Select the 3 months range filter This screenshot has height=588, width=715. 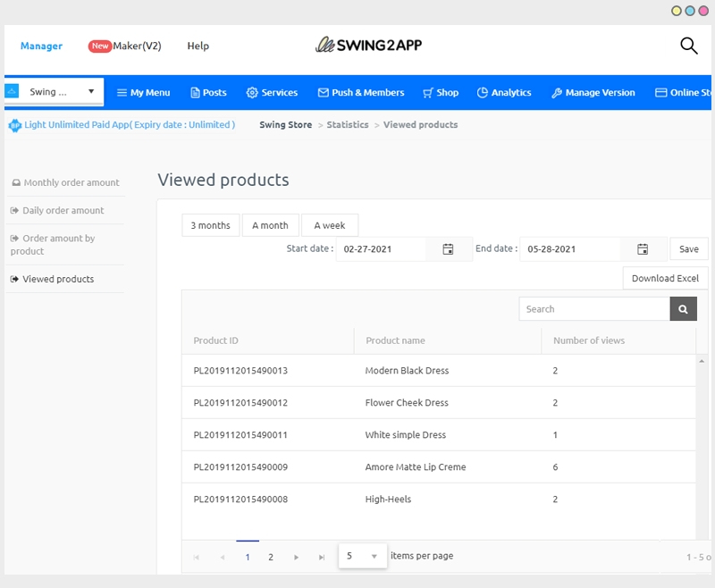[x=210, y=225]
